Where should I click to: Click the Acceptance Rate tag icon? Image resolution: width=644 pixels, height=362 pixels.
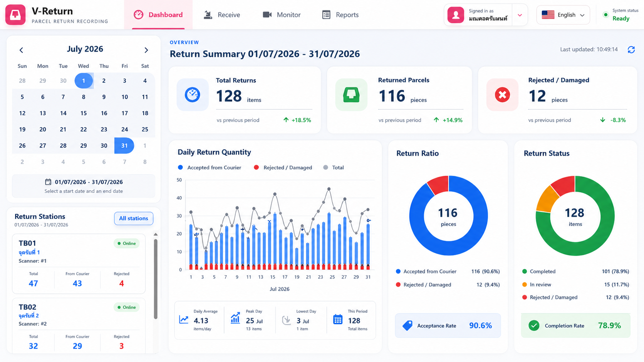tap(408, 325)
